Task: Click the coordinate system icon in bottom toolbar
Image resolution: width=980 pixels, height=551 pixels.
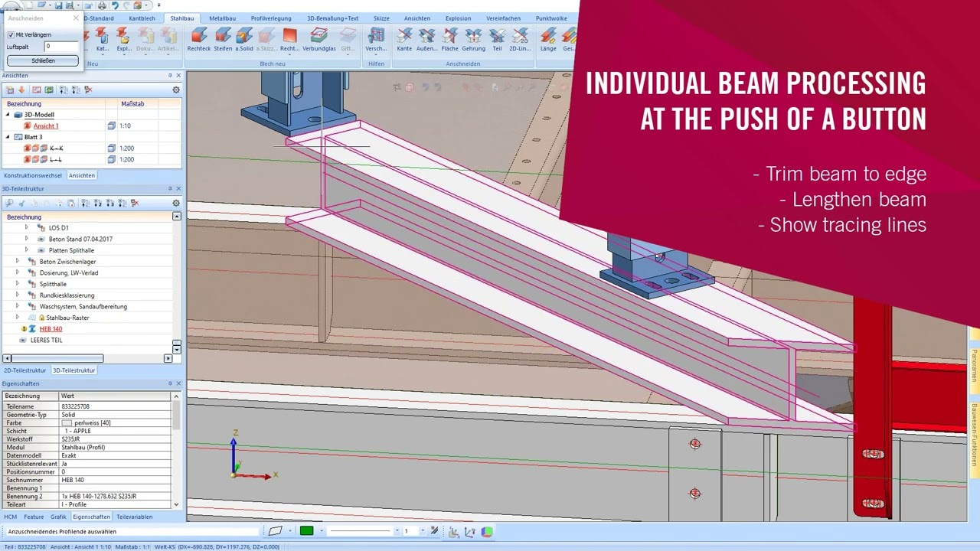Action: pyautogui.click(x=454, y=532)
